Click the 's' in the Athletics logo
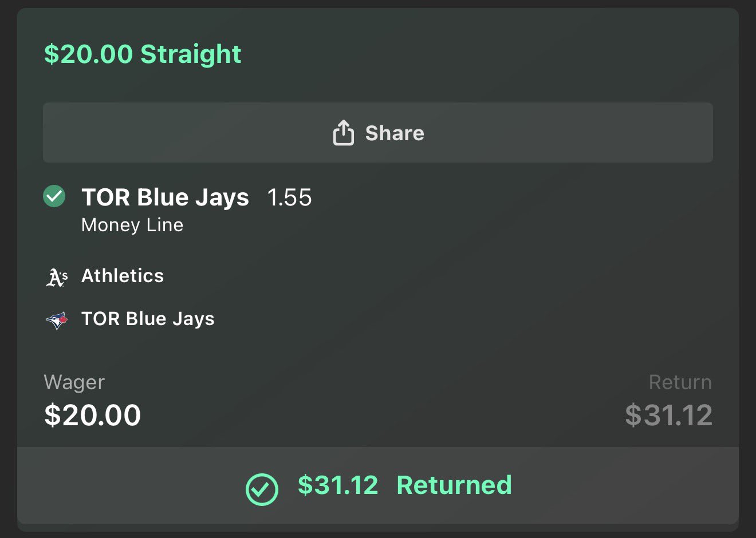Image resolution: width=756 pixels, height=538 pixels. click(x=64, y=275)
